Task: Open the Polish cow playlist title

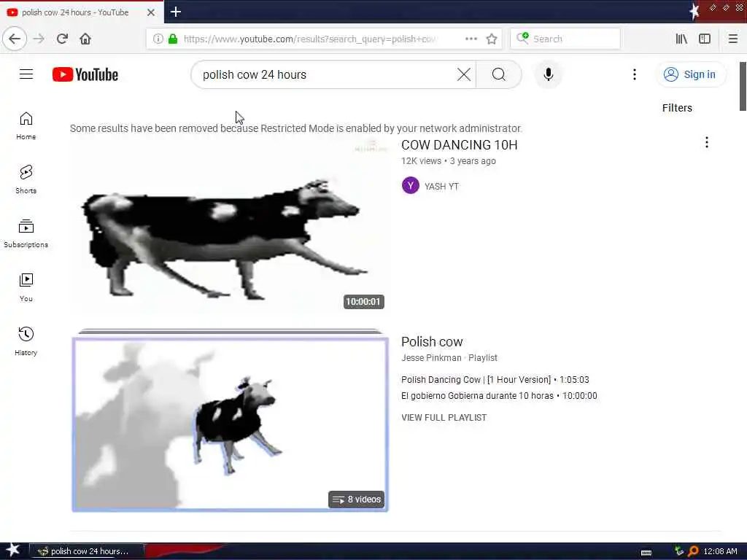Action: tap(432, 341)
